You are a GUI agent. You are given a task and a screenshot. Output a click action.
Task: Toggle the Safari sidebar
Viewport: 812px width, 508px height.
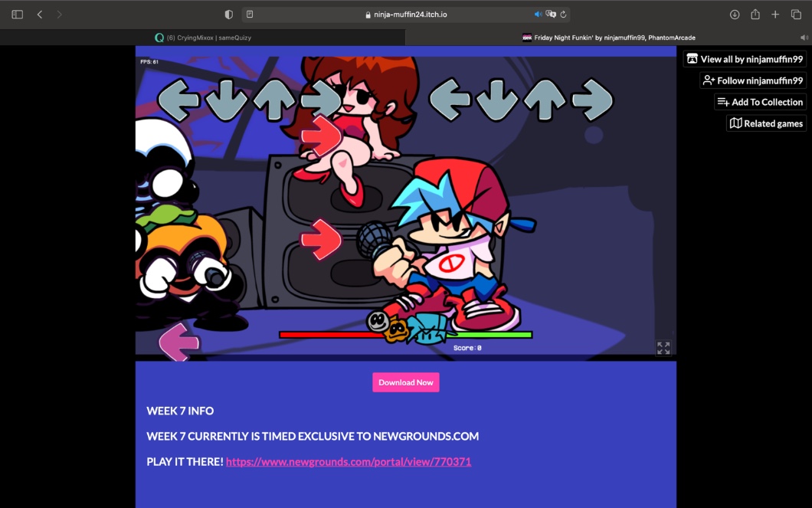point(17,15)
